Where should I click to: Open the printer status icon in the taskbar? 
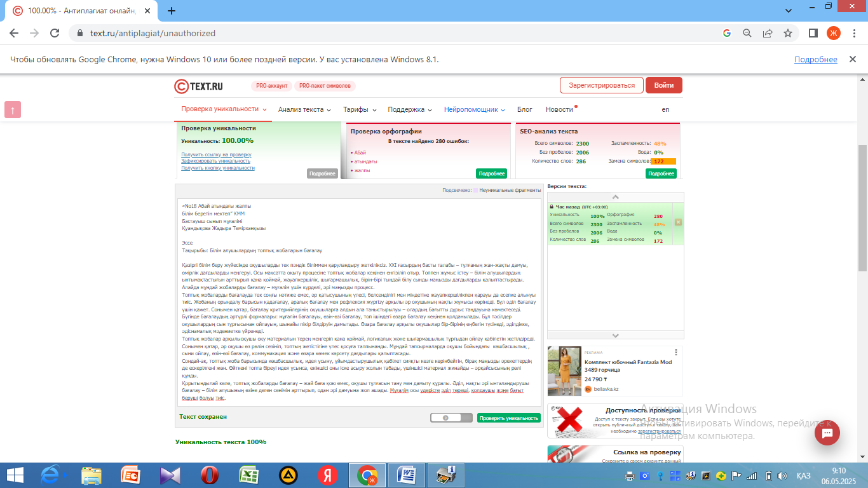click(445, 475)
